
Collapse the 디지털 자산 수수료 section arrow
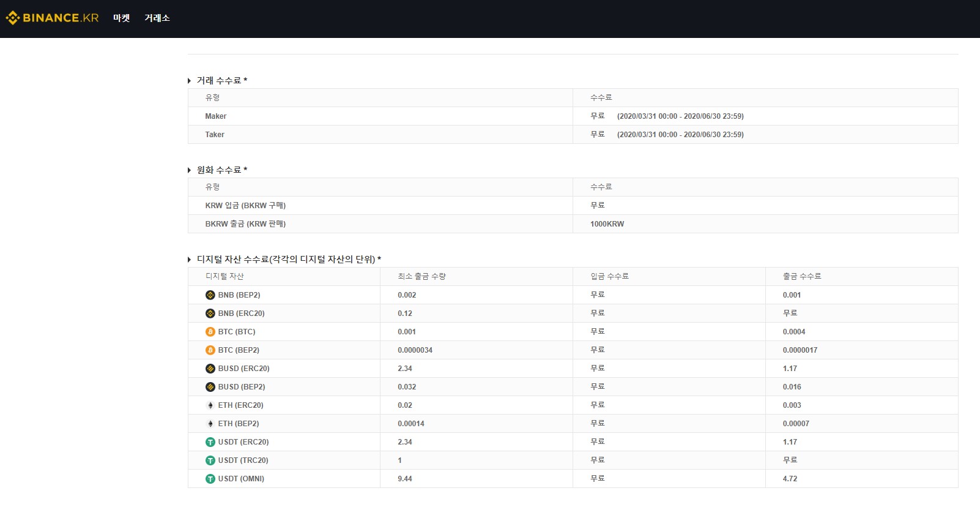pyautogui.click(x=190, y=260)
